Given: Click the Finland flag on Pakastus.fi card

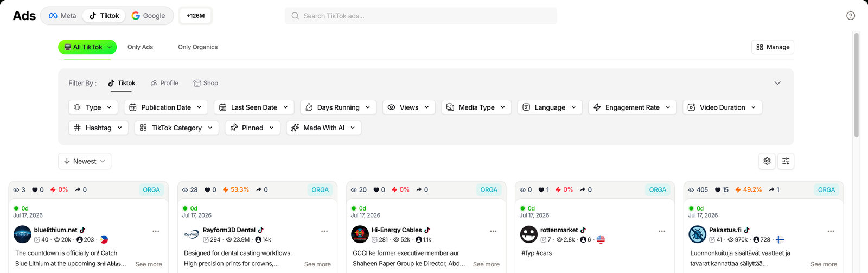Looking at the screenshot, I should [x=780, y=239].
